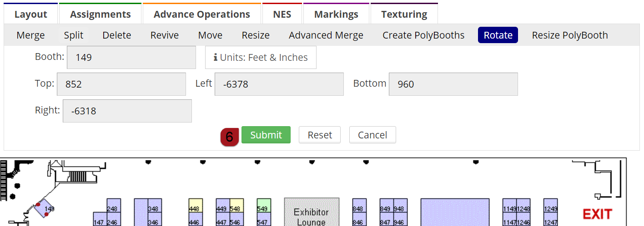Click the Resize PolyBooth option
The width and height of the screenshot is (644, 226).
click(569, 35)
